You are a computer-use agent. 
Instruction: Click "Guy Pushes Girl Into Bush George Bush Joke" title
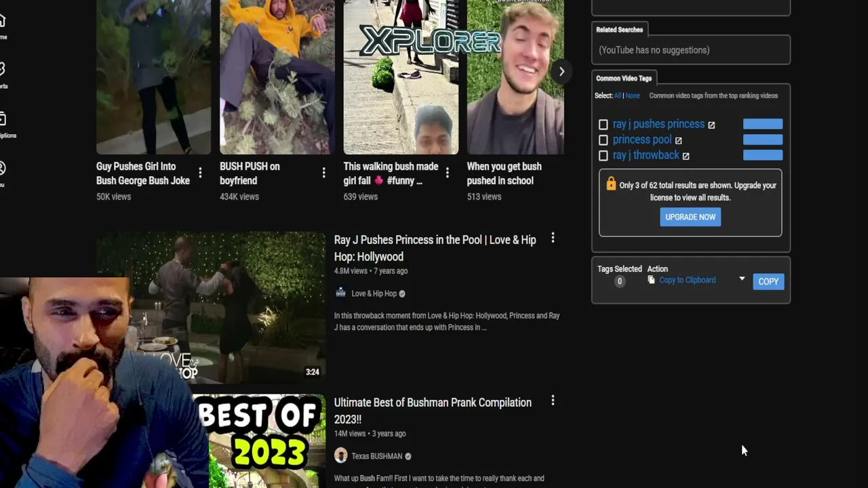click(143, 174)
